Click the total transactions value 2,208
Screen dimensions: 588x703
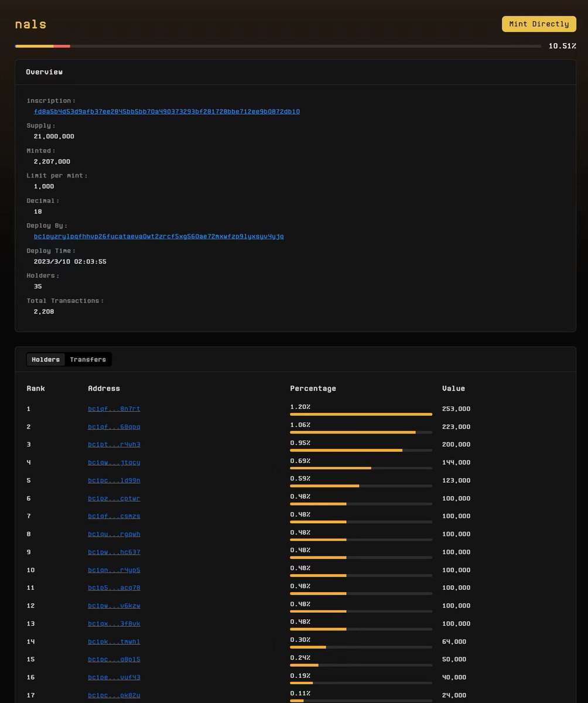(x=44, y=312)
